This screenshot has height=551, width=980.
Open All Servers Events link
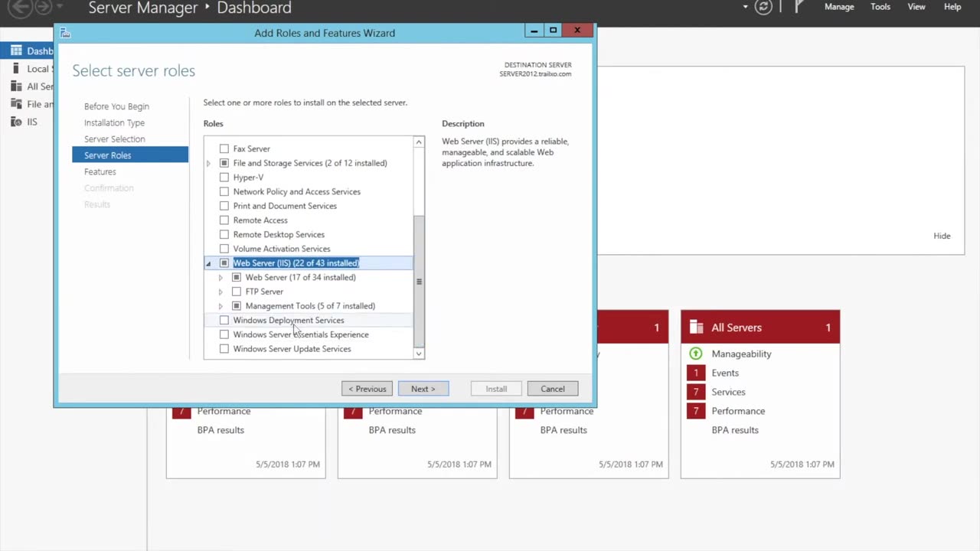(725, 373)
